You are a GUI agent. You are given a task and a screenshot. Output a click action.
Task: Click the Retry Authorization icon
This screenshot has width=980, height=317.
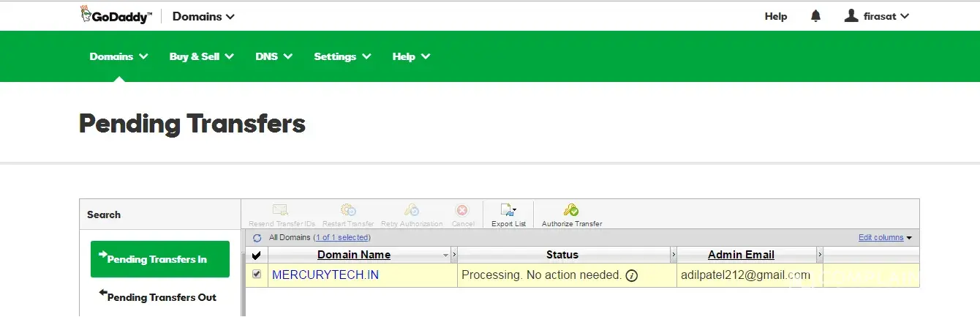click(412, 211)
